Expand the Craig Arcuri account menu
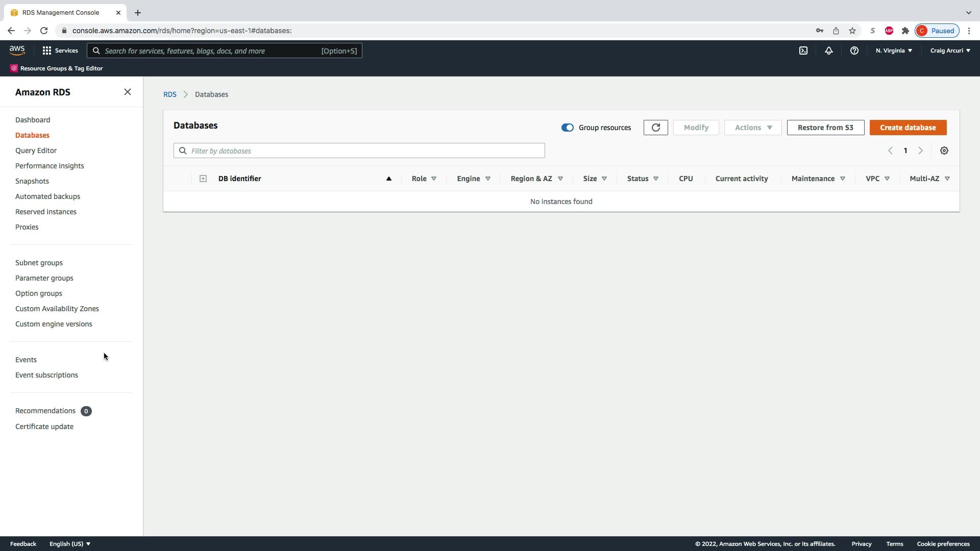Image resolution: width=980 pixels, height=551 pixels. coord(950,51)
